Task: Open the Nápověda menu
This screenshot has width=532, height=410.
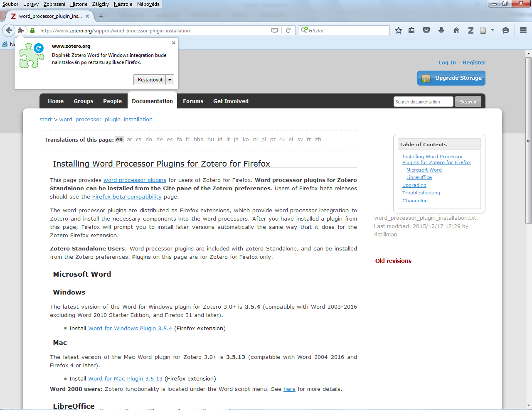Action: point(148,4)
